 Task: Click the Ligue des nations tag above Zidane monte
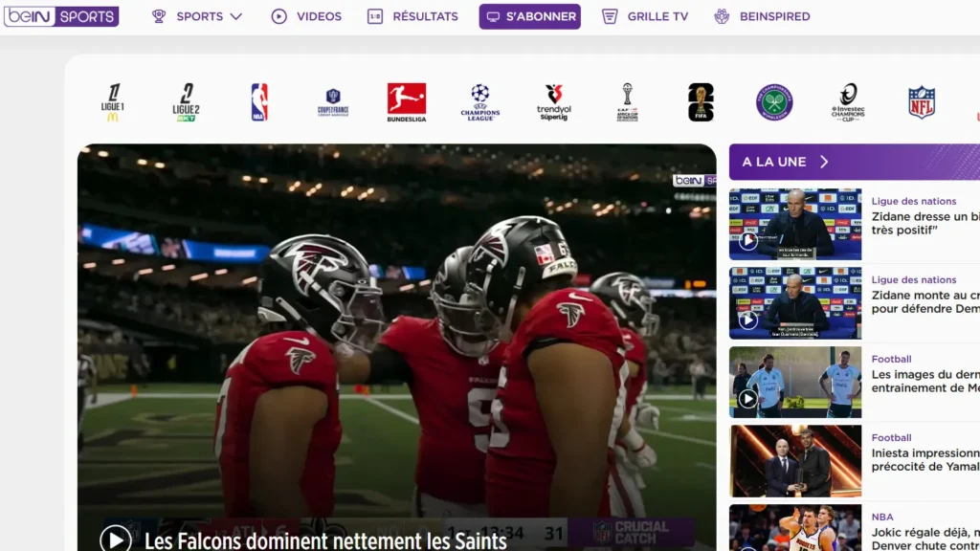[x=914, y=280]
